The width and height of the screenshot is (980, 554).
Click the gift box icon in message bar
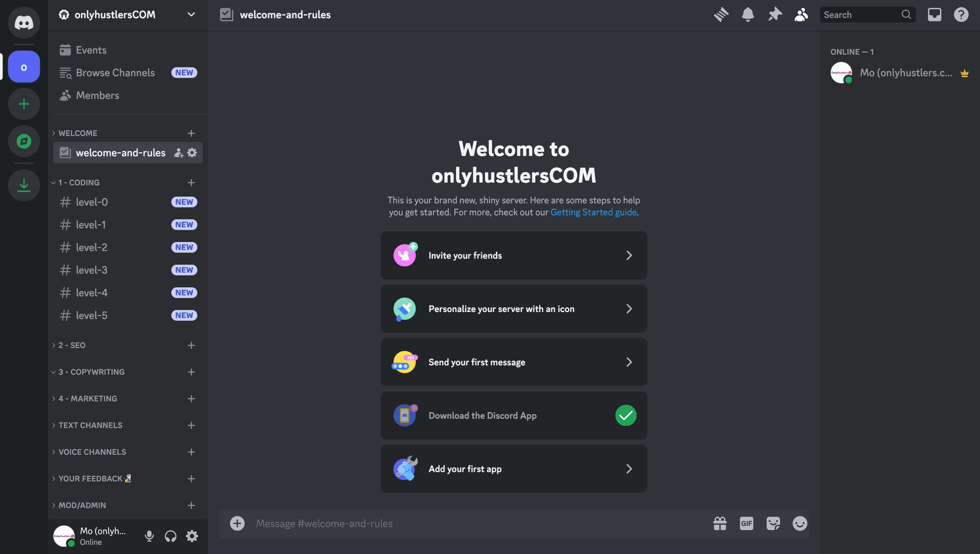point(719,524)
